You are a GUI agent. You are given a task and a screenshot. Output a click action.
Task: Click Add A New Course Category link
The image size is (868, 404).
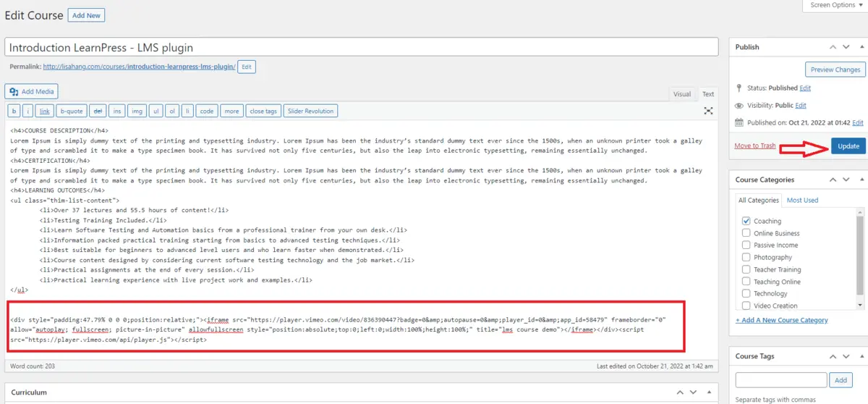coord(782,320)
